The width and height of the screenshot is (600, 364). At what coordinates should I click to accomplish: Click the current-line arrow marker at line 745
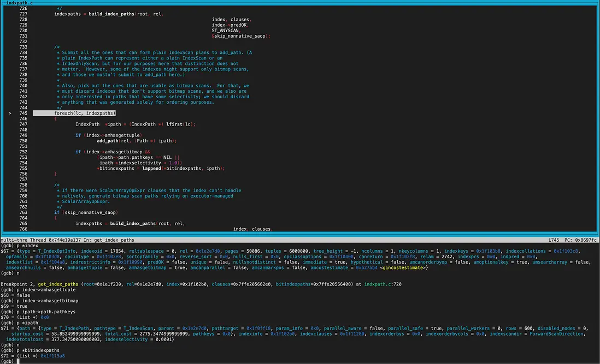[x=10, y=113]
